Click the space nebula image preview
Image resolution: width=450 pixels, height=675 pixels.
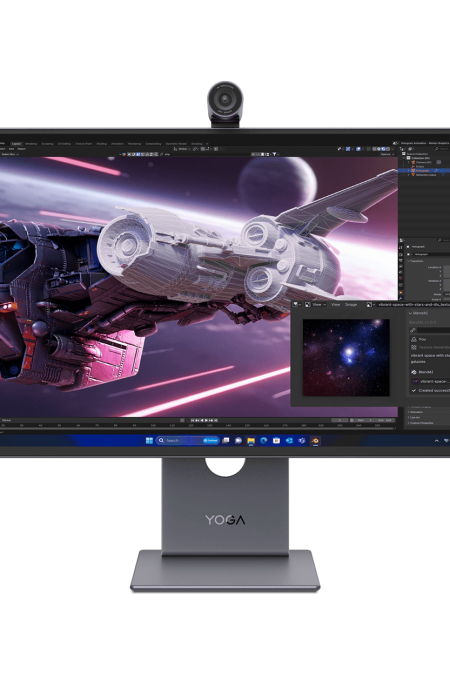tap(346, 357)
